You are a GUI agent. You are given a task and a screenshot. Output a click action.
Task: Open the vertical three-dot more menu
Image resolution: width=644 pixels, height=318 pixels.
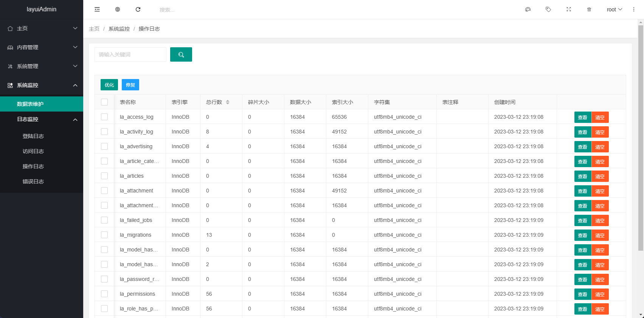click(634, 9)
